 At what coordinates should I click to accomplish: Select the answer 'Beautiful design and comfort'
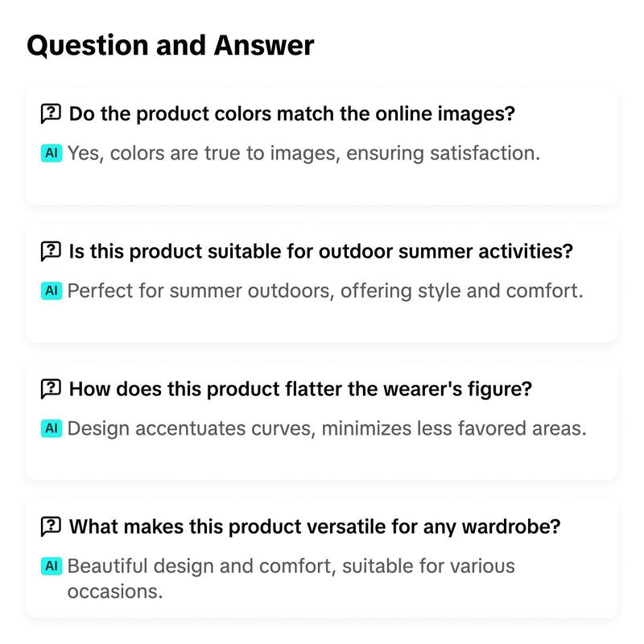(x=291, y=579)
